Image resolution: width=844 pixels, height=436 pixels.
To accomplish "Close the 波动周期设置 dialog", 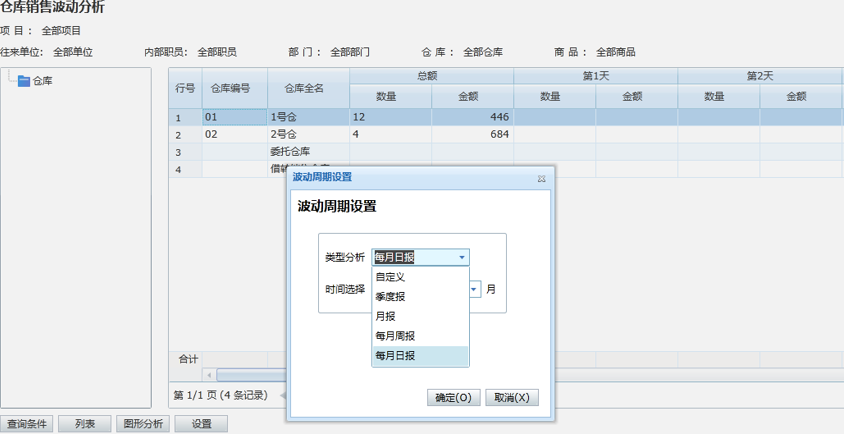I will tap(541, 178).
